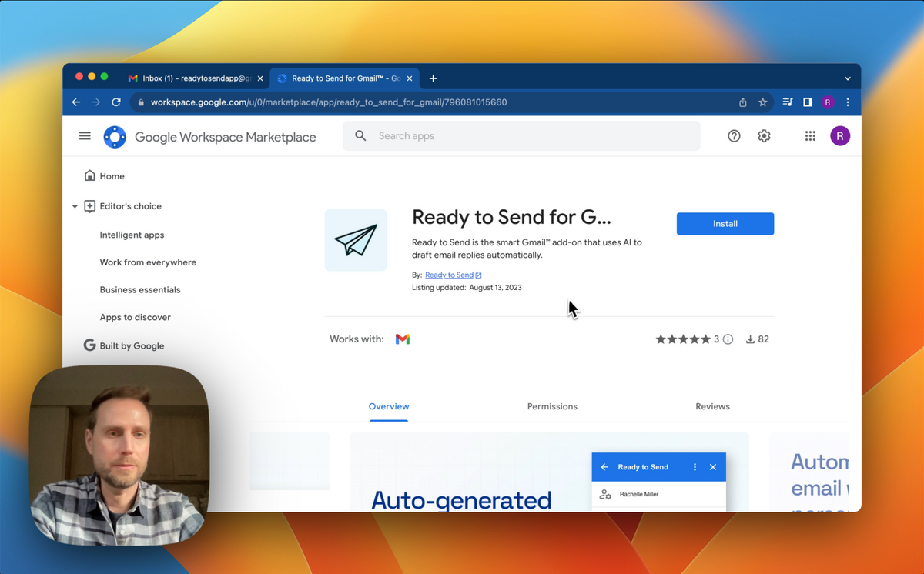
Task: Click the browser address bar URL
Action: tap(329, 102)
